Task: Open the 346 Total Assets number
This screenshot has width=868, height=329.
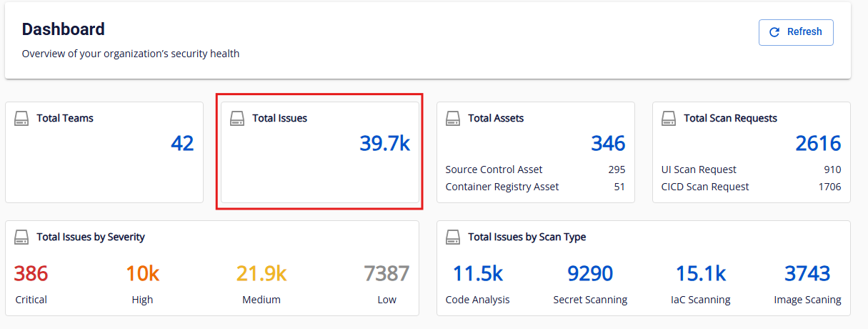Action: click(x=608, y=144)
